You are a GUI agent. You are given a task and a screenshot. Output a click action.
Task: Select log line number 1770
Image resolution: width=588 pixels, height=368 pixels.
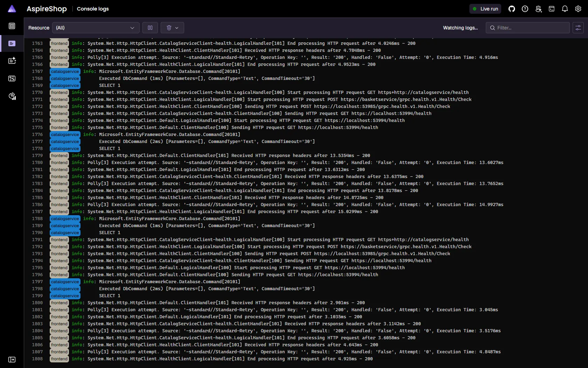pyautogui.click(x=37, y=93)
